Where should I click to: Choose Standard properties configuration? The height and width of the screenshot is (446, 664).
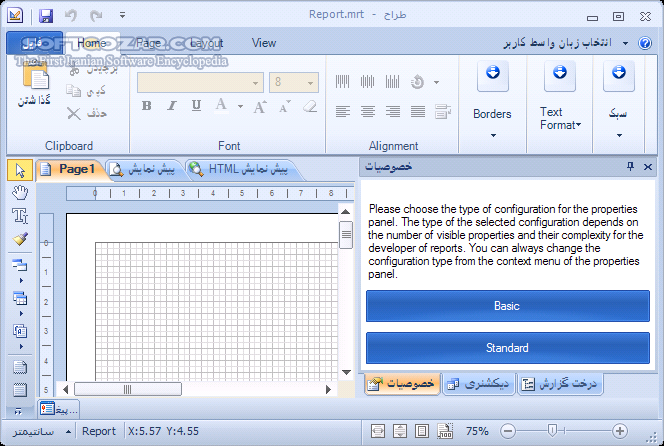pyautogui.click(x=508, y=348)
